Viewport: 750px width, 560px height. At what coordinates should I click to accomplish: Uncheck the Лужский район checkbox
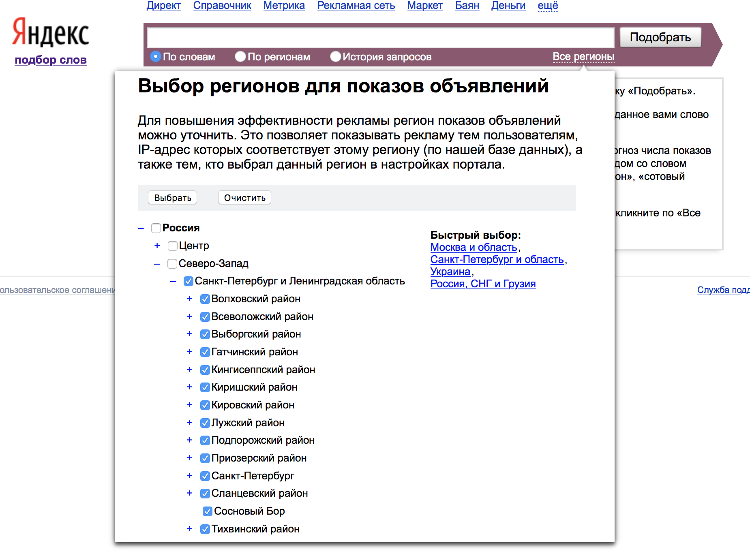click(205, 423)
